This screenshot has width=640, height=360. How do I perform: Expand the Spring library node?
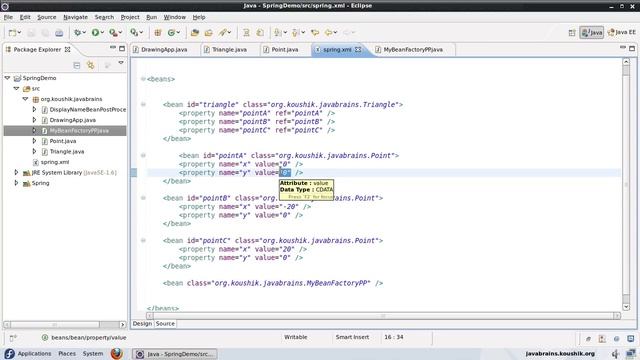(16, 183)
